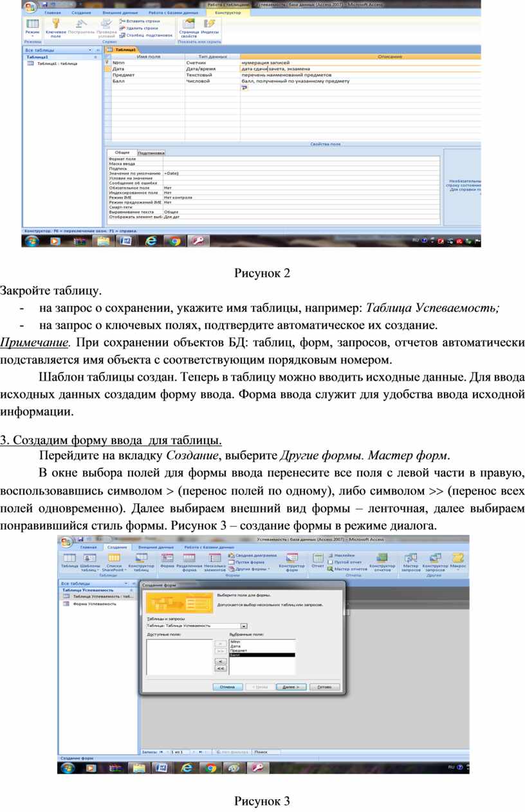
Task: Click Конструктор запросов in Рисунок 3 ribbon
Action: (436, 563)
